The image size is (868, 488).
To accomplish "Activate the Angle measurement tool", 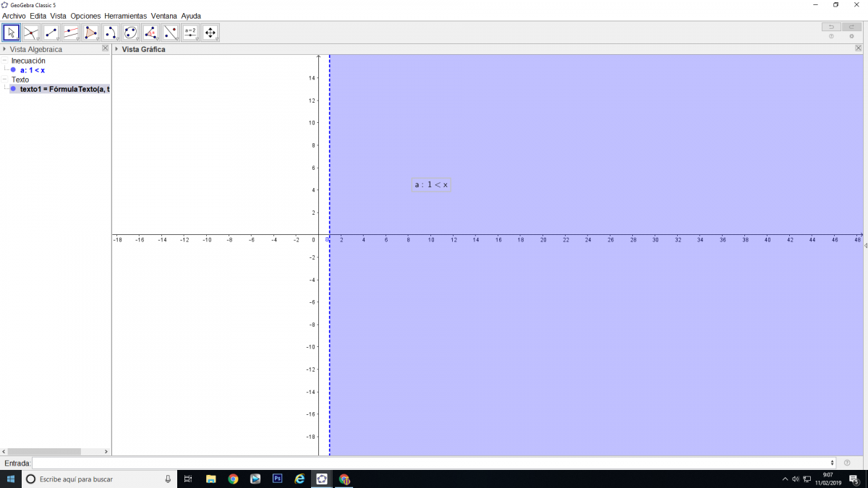I will pos(150,33).
